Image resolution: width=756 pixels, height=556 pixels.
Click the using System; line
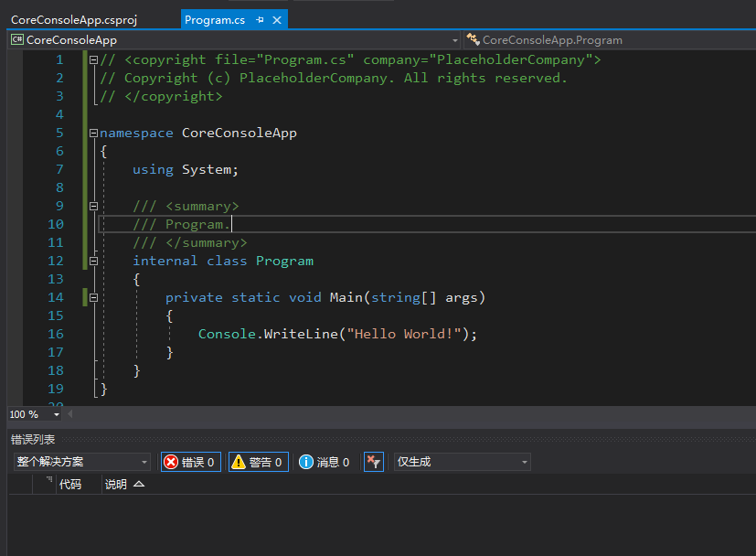pos(186,170)
